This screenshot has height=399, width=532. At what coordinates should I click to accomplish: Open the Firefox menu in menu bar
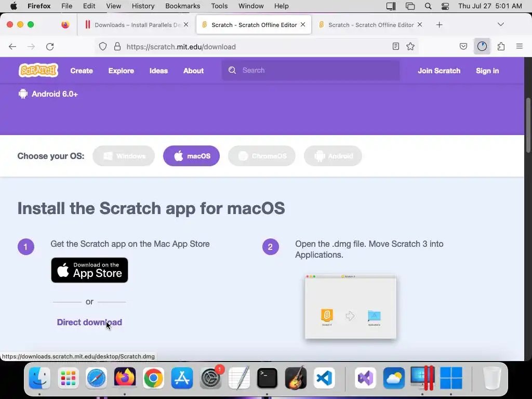39,6
